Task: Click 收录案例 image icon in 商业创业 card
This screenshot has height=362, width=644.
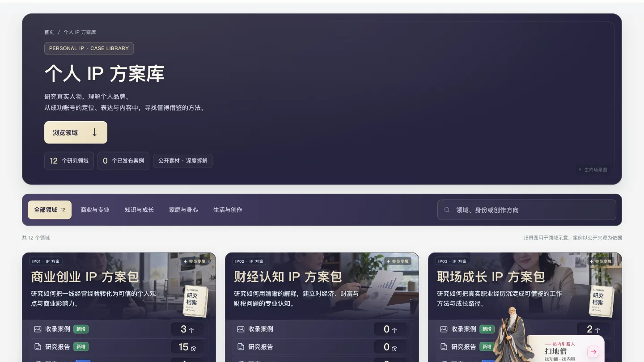Action: 38,329
